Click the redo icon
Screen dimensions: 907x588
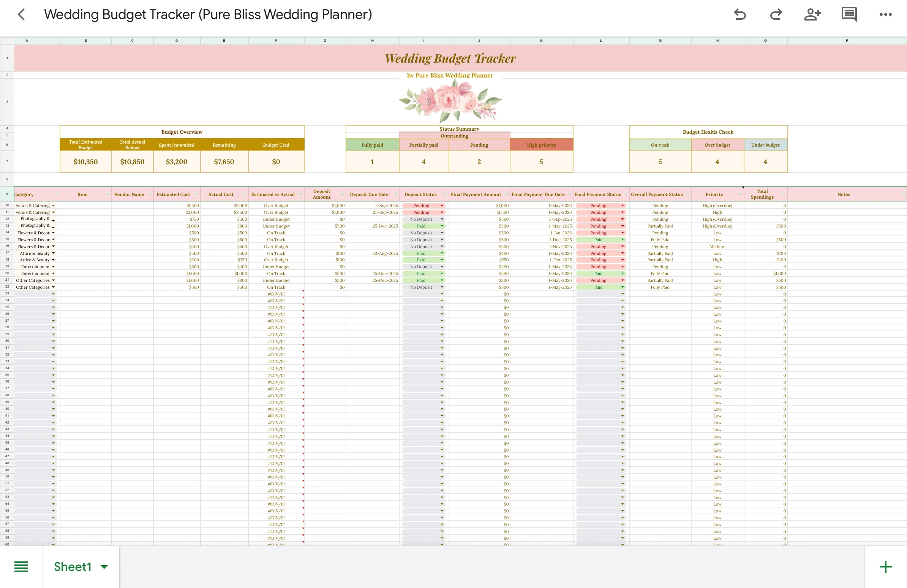coord(776,14)
